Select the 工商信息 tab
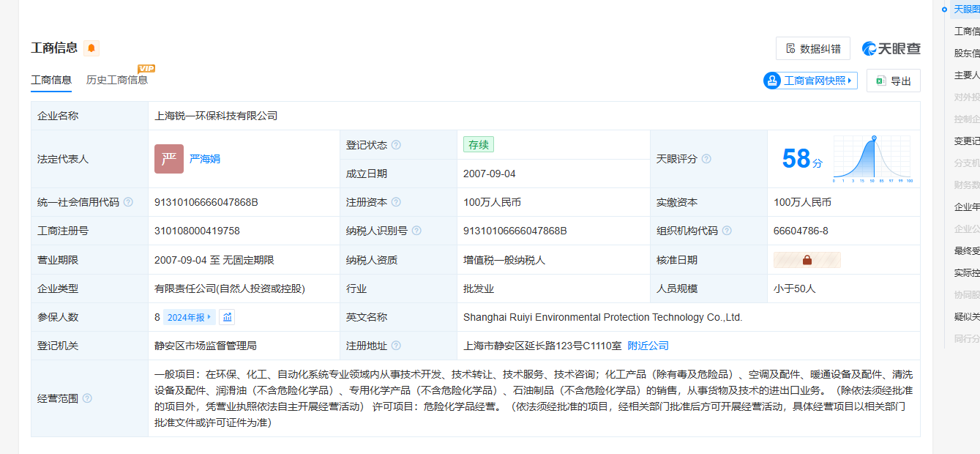Screen dimensions: 980x454 tap(51, 80)
